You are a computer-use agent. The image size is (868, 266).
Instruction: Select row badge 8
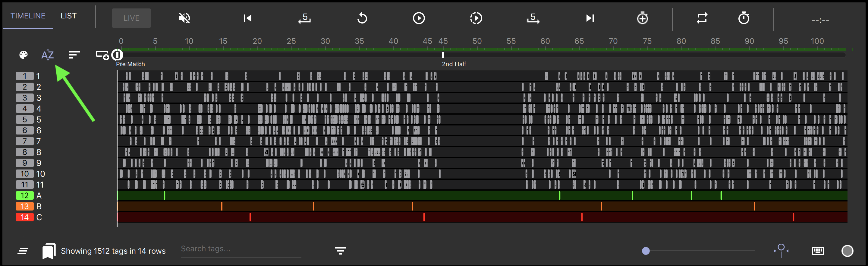(x=25, y=152)
